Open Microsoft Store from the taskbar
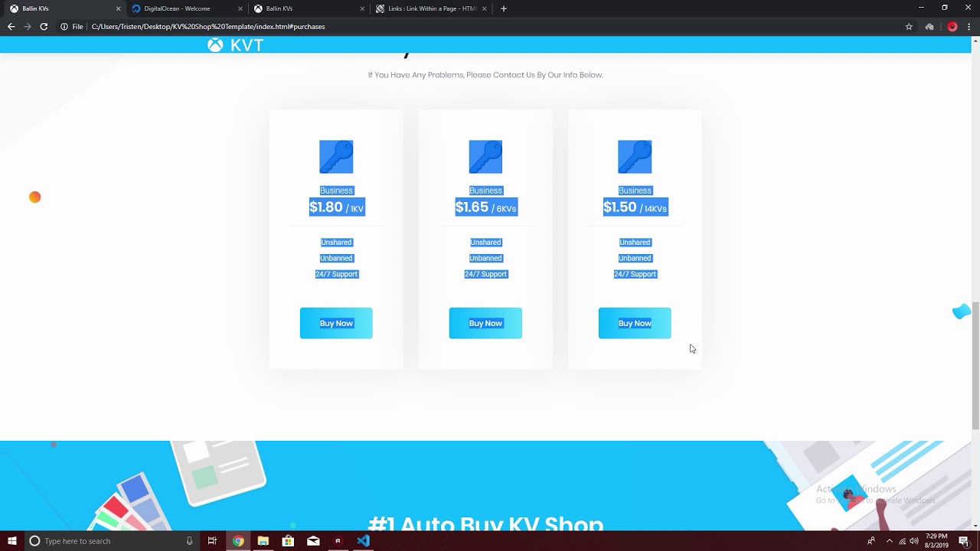 [x=288, y=541]
